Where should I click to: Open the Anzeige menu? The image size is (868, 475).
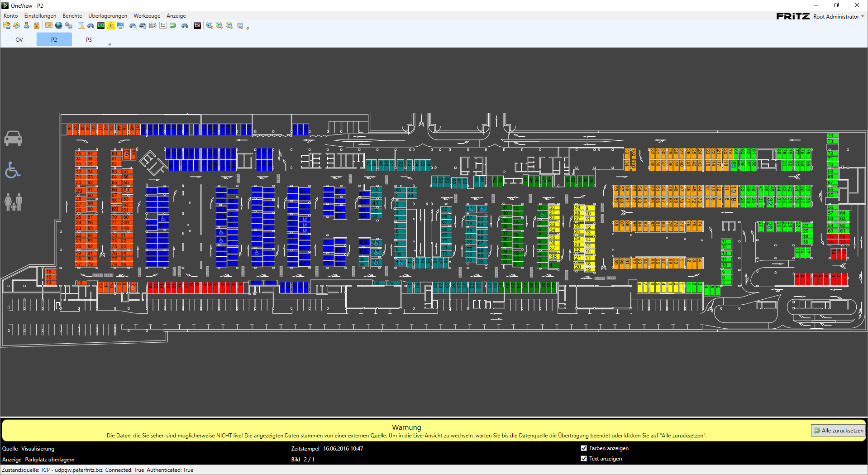pos(176,16)
